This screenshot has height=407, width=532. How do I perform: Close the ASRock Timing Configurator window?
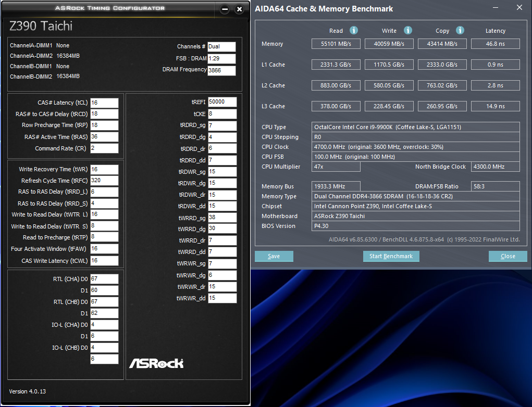click(239, 9)
